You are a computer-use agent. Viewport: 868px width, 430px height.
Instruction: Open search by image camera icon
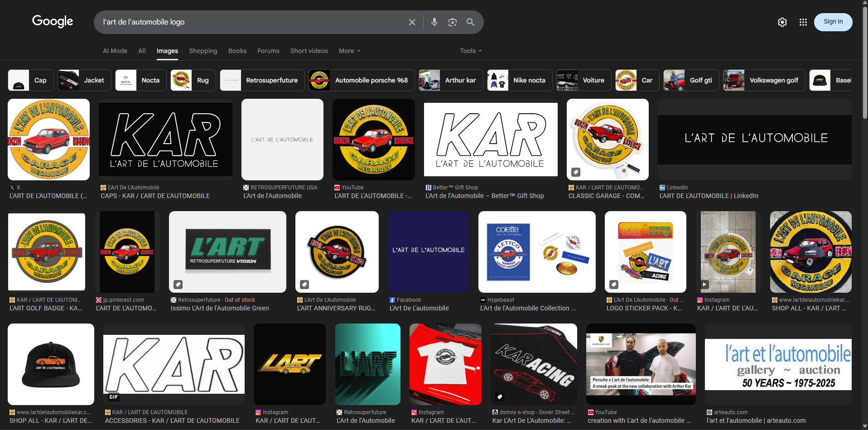452,22
